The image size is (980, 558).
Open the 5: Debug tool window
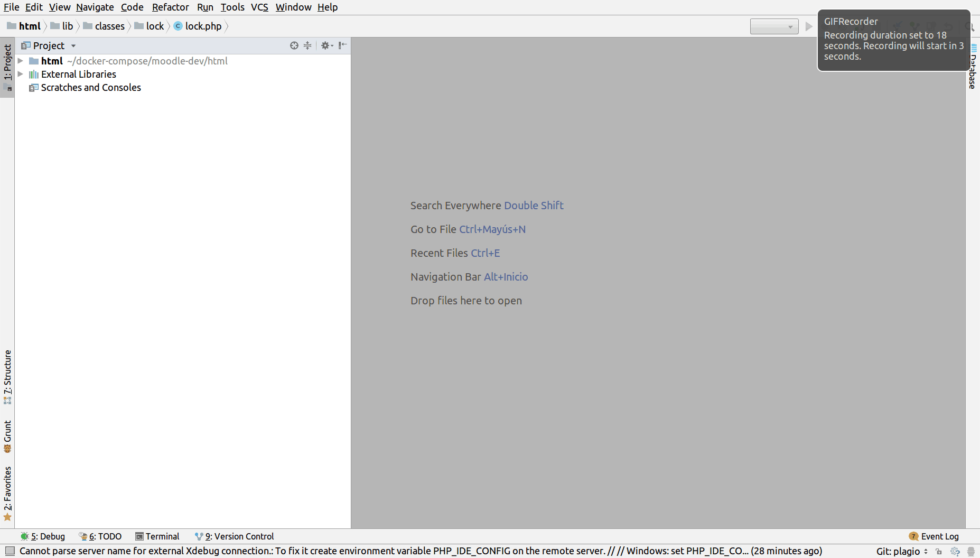click(43, 536)
